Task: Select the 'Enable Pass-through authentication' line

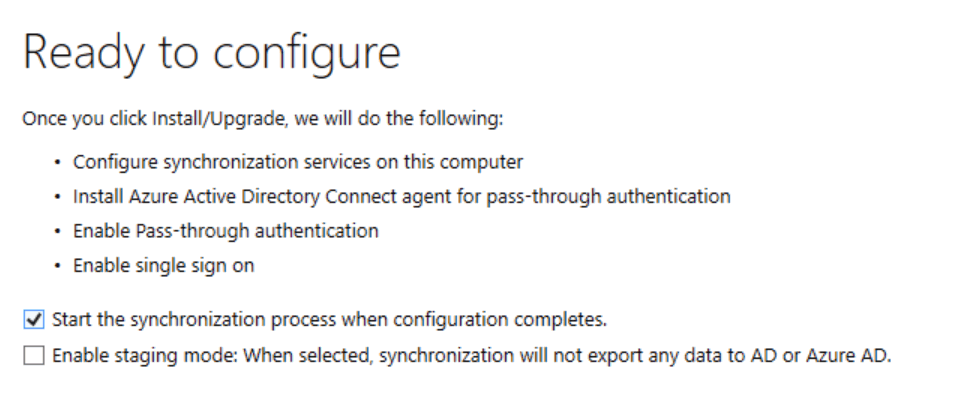Action: click(226, 231)
